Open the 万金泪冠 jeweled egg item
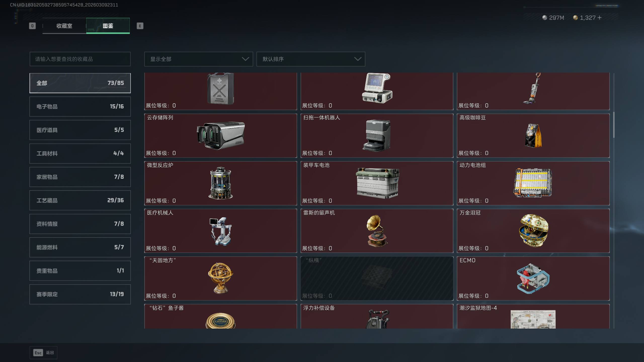The width and height of the screenshot is (644, 362). [x=533, y=231]
